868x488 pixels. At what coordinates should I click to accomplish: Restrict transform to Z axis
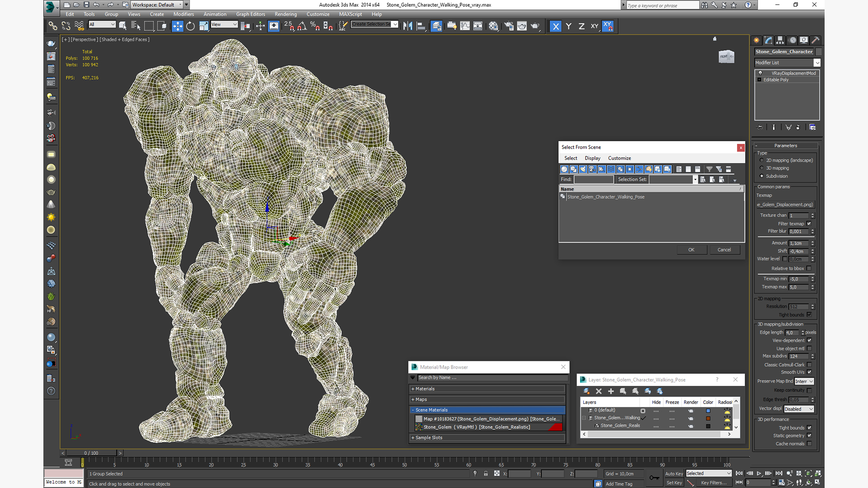click(x=581, y=26)
